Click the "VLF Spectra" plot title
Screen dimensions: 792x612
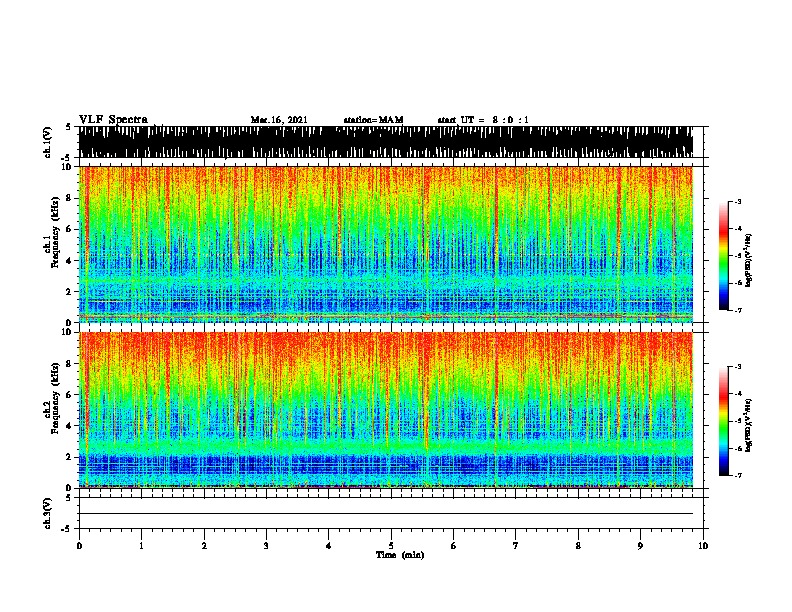pyautogui.click(x=113, y=120)
